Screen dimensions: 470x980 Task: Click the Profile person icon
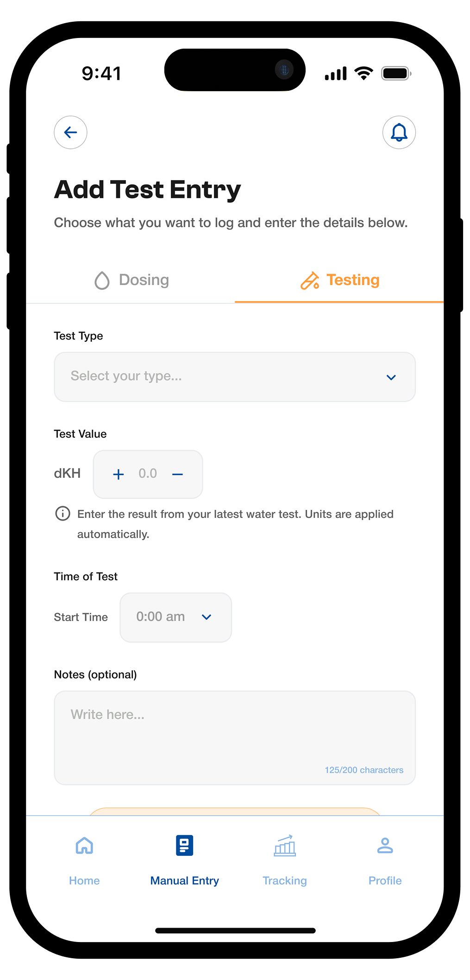click(x=385, y=846)
